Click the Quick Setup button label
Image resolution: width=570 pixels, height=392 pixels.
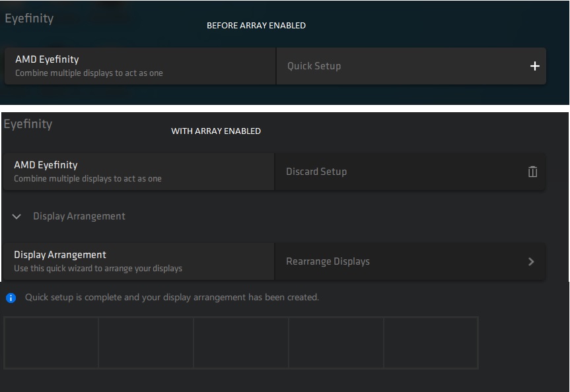click(314, 66)
